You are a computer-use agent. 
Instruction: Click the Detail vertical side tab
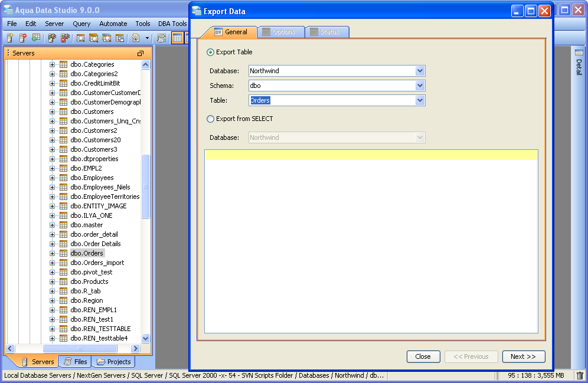579,63
